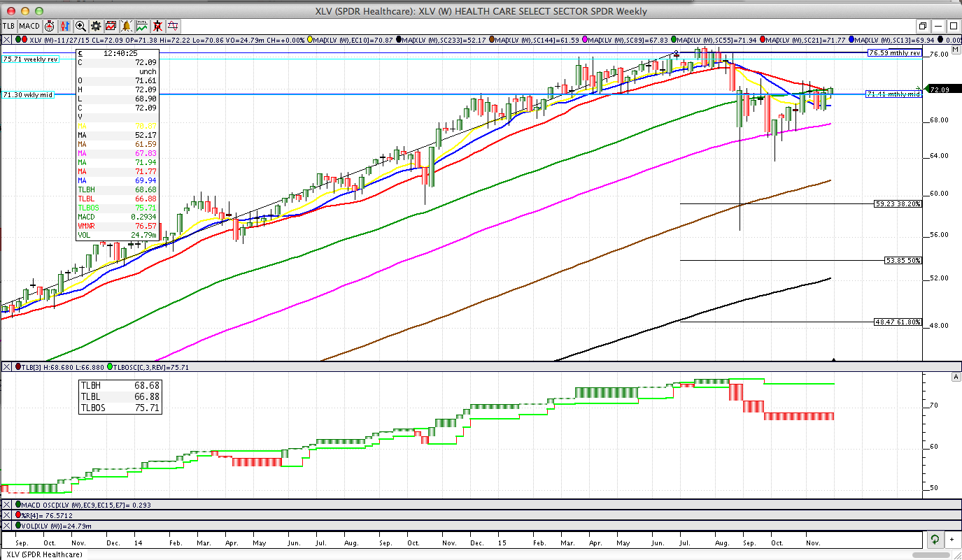This screenshot has height=560, width=962.
Task: Click the '75.71 weekly rev' label
Action: point(31,59)
